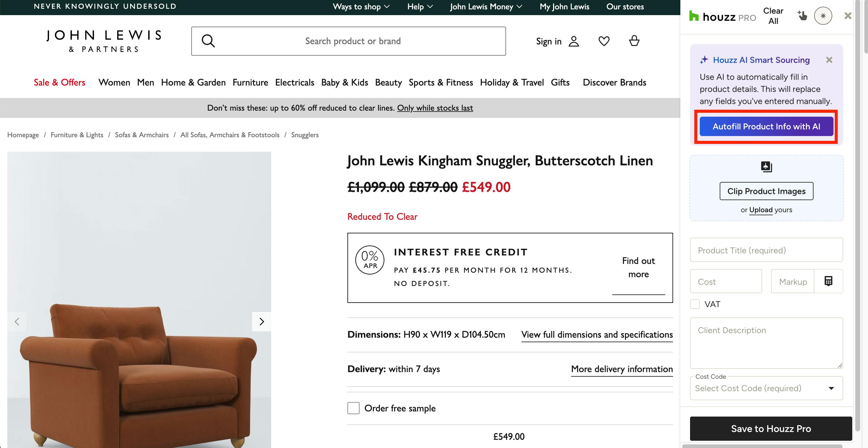Open the Sale & Offers menu item
Image resolution: width=868 pixels, height=448 pixels.
[60, 83]
